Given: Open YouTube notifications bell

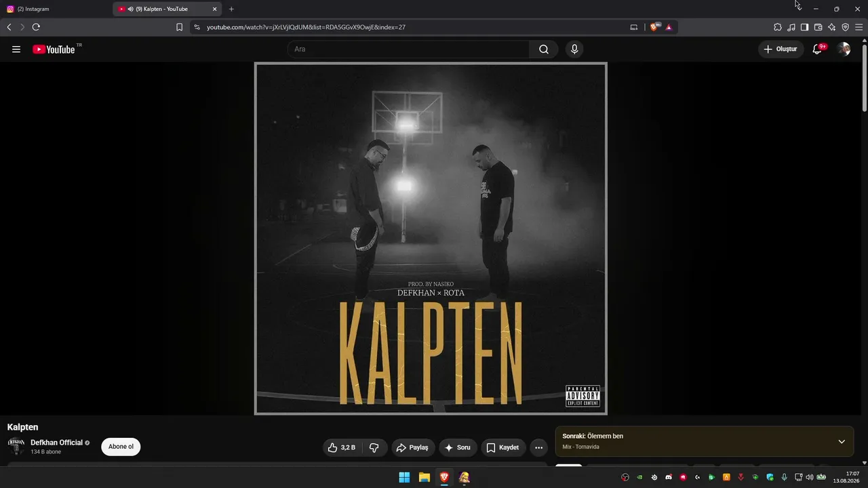Looking at the screenshot, I should [817, 49].
